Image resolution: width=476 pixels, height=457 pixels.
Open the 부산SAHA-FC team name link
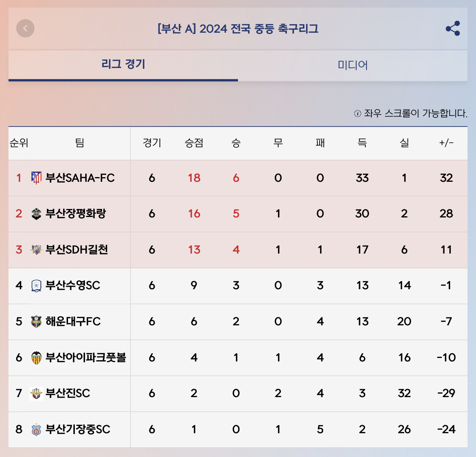(x=80, y=178)
